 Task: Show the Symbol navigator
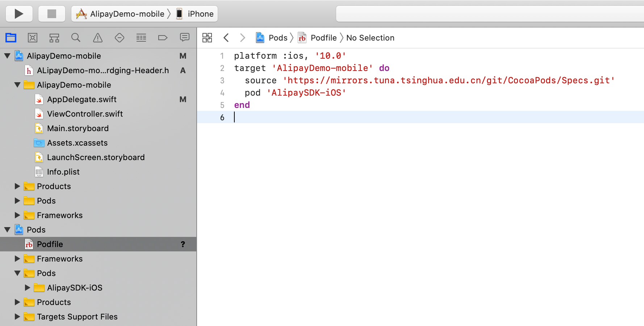point(54,38)
